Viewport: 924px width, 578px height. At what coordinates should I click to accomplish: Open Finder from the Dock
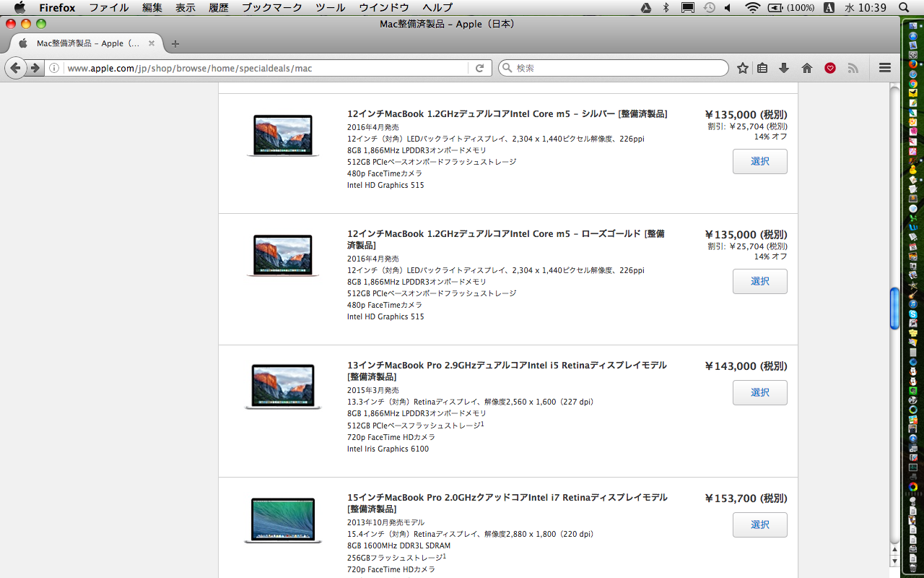pyautogui.click(x=913, y=25)
